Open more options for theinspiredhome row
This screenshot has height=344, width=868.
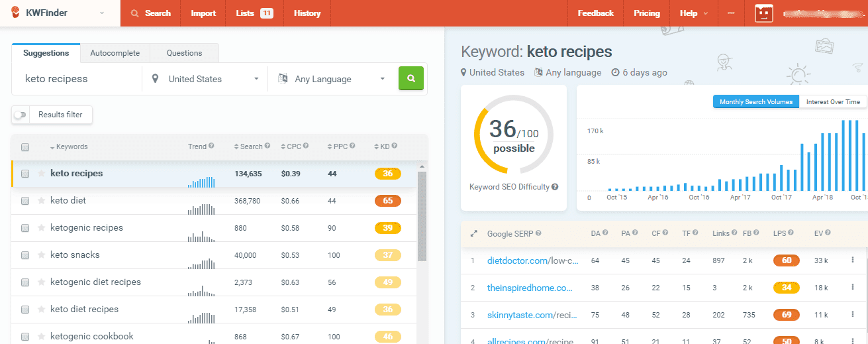click(852, 288)
